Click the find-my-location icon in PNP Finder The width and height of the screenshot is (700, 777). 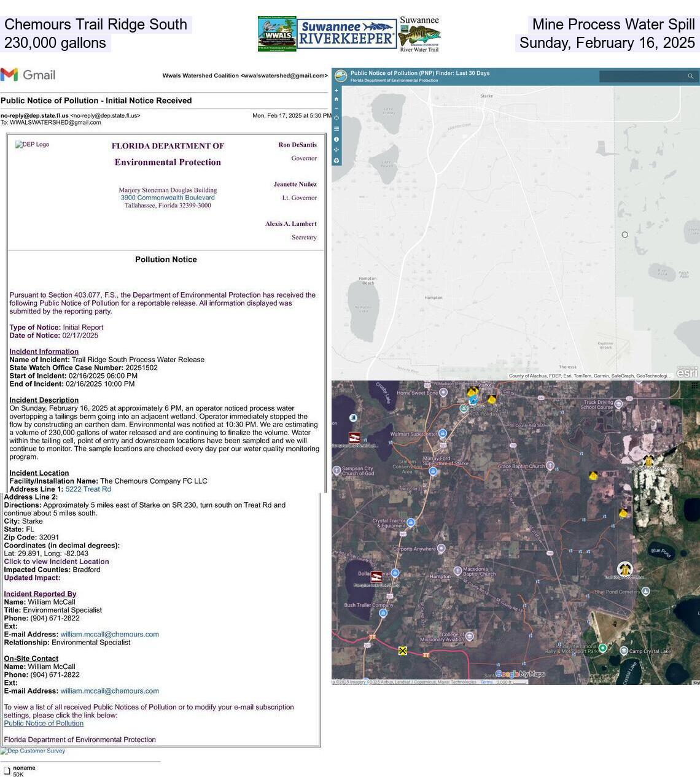336,118
